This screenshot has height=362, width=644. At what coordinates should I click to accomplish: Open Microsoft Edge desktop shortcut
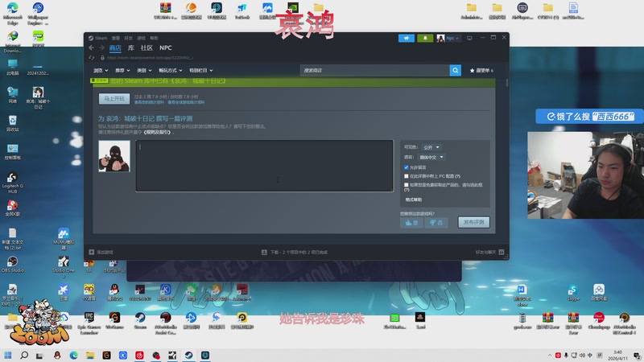pos(12,12)
